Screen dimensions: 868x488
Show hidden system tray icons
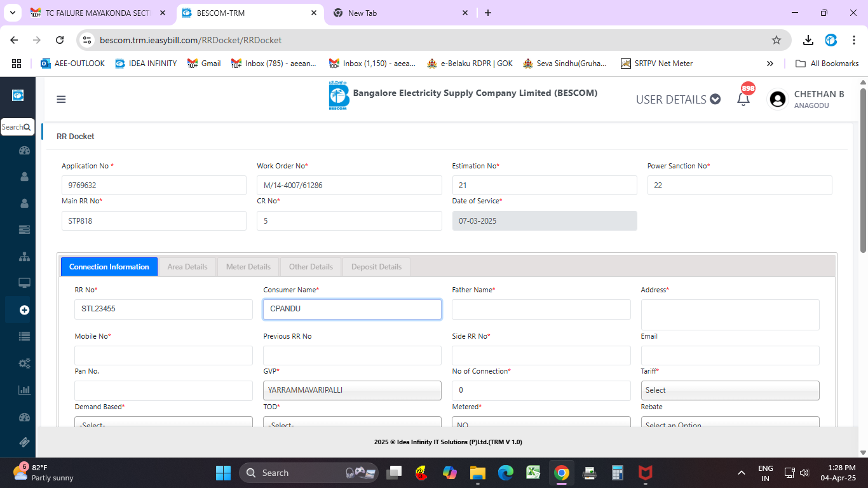coord(741,473)
